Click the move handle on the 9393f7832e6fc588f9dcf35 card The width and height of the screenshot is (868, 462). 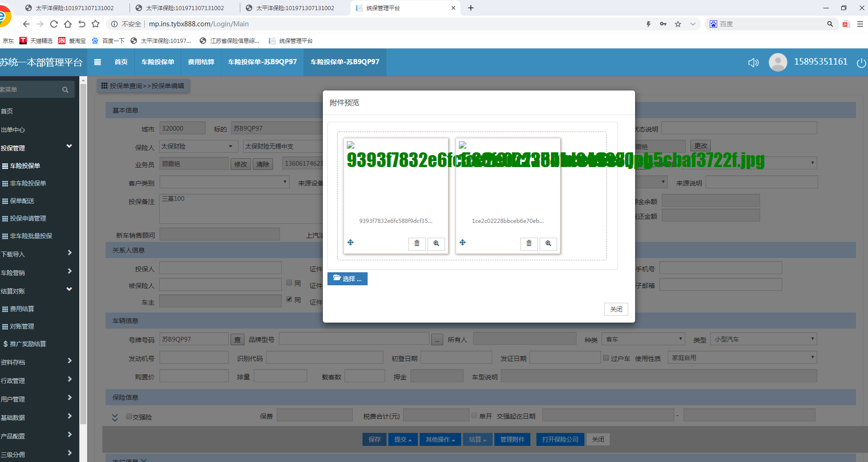point(351,242)
